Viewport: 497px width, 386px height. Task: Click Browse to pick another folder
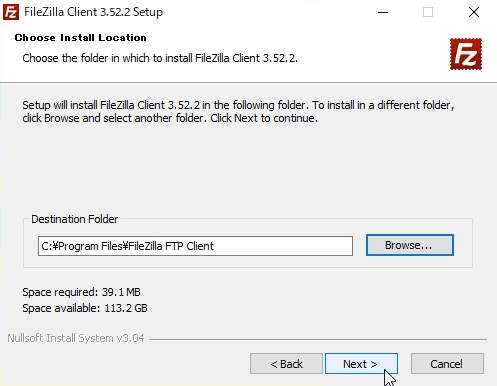click(x=410, y=245)
